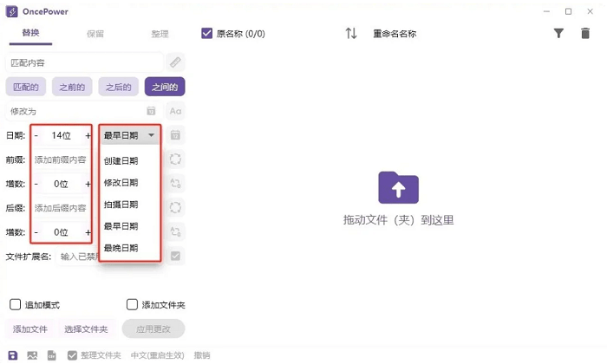Toggle the checkbox beside 文件扩展名 field
Screen dimensions: 607x364
175,256
